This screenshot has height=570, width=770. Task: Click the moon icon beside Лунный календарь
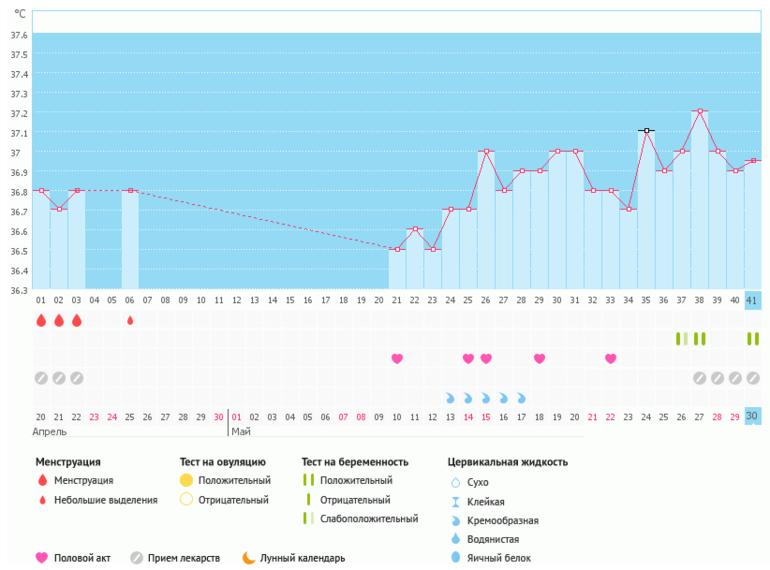point(249,558)
